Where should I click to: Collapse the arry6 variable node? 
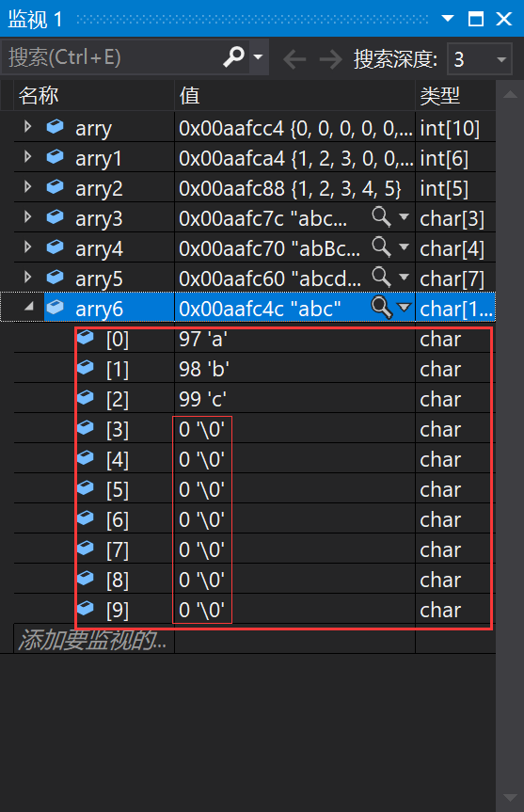tap(29, 307)
